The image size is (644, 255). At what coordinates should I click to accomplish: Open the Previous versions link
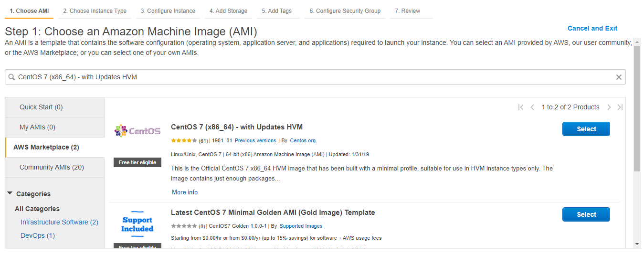point(255,140)
